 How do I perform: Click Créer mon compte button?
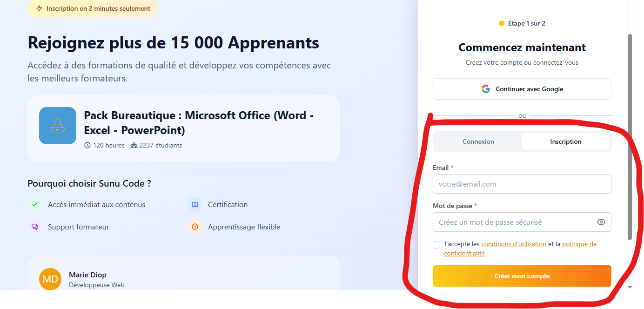tap(522, 276)
